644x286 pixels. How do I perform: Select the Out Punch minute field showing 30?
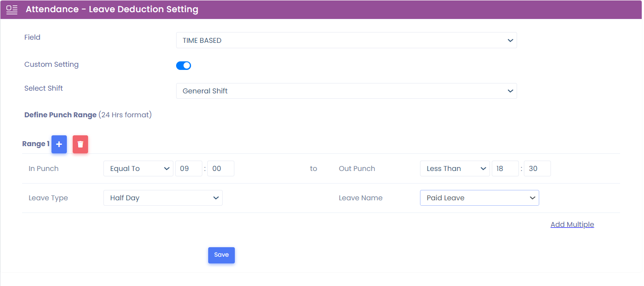[537, 169]
